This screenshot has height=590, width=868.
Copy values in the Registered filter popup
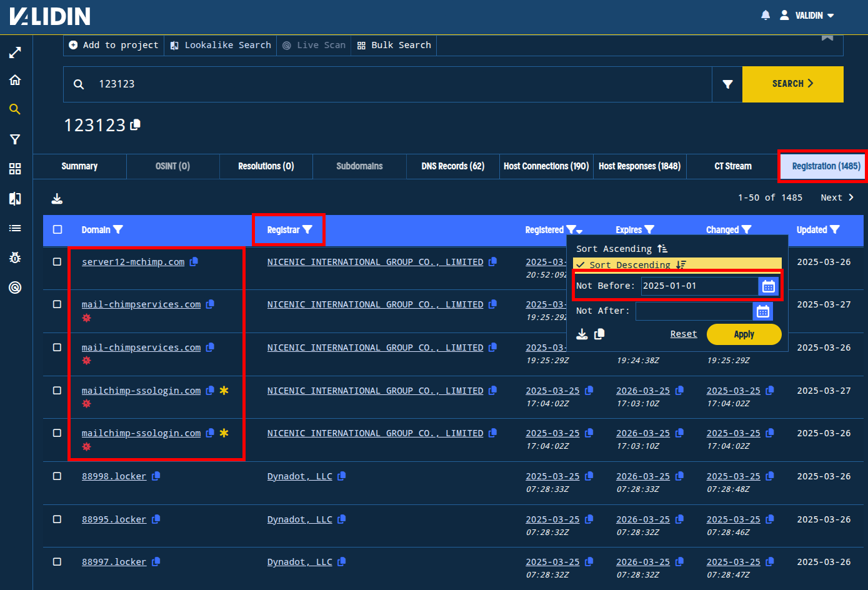(x=599, y=334)
